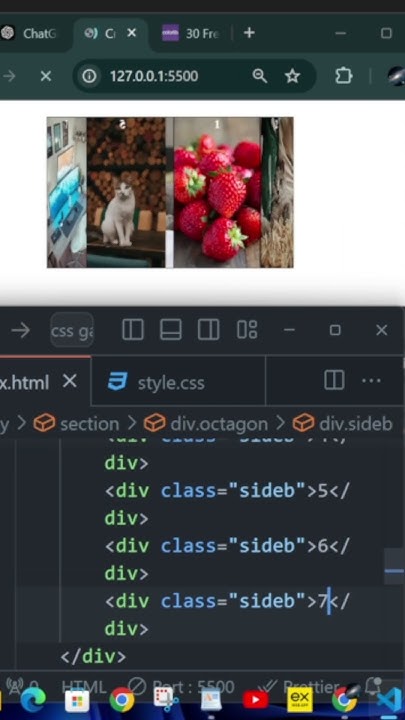
Task: Bookmark this page with the star icon
Action: (x=292, y=76)
